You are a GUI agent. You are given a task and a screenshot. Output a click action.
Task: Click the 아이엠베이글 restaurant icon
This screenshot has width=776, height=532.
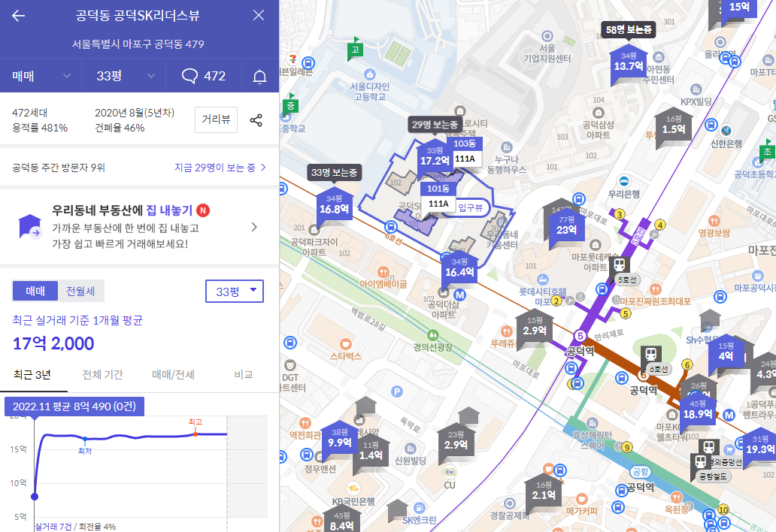pos(383,272)
